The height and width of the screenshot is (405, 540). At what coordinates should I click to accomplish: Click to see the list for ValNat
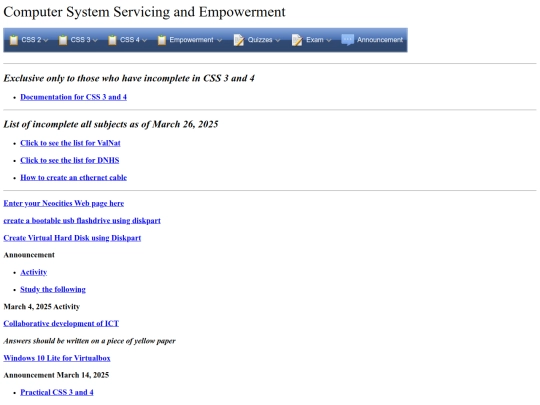(70, 143)
